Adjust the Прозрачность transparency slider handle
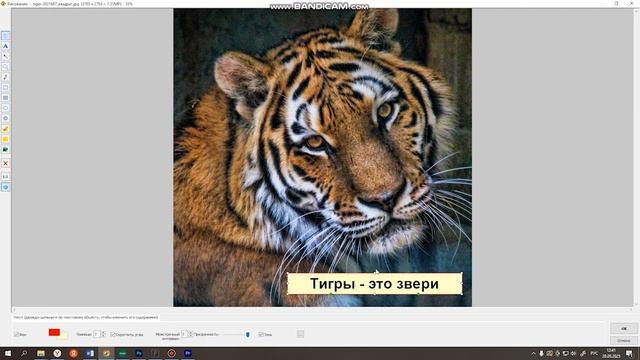The image size is (640, 360). point(247,334)
